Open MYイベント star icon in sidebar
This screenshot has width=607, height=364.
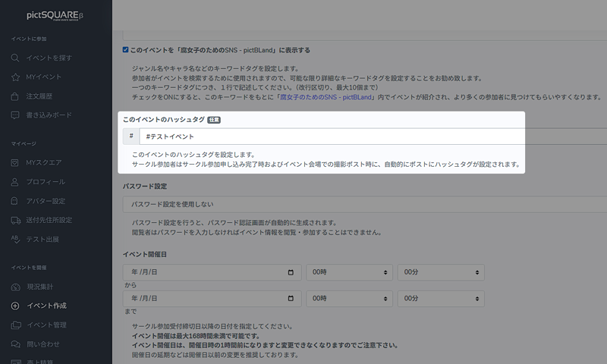pyautogui.click(x=16, y=77)
